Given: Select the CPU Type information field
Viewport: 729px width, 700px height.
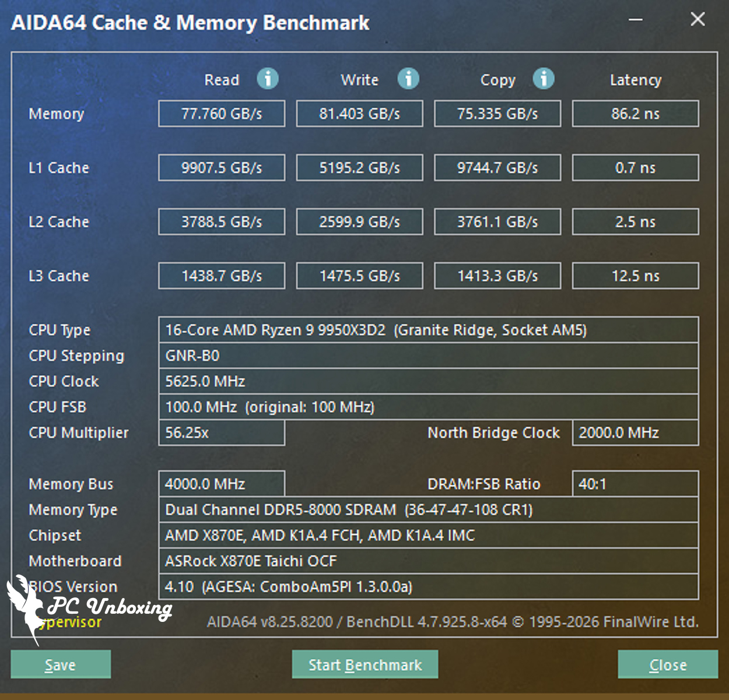Looking at the screenshot, I should (x=428, y=330).
